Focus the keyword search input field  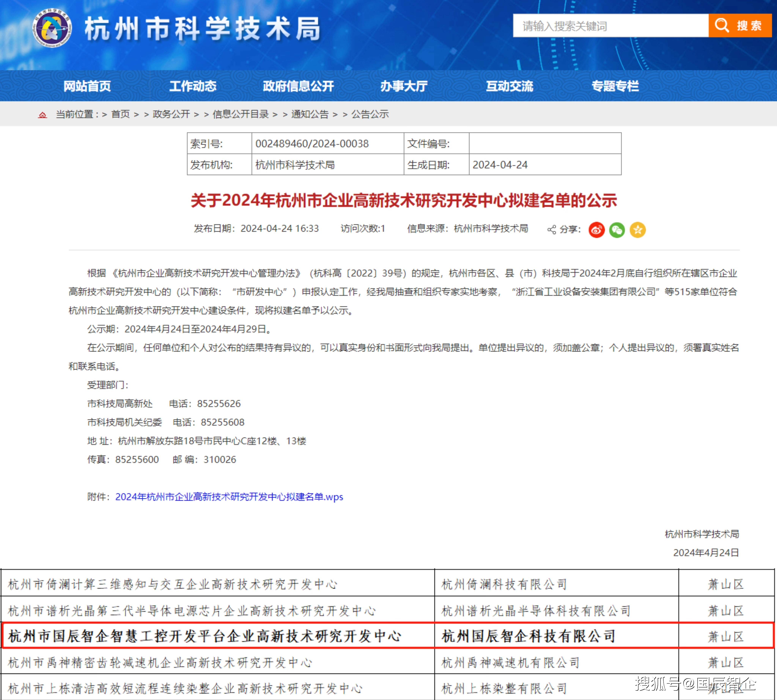(x=610, y=26)
